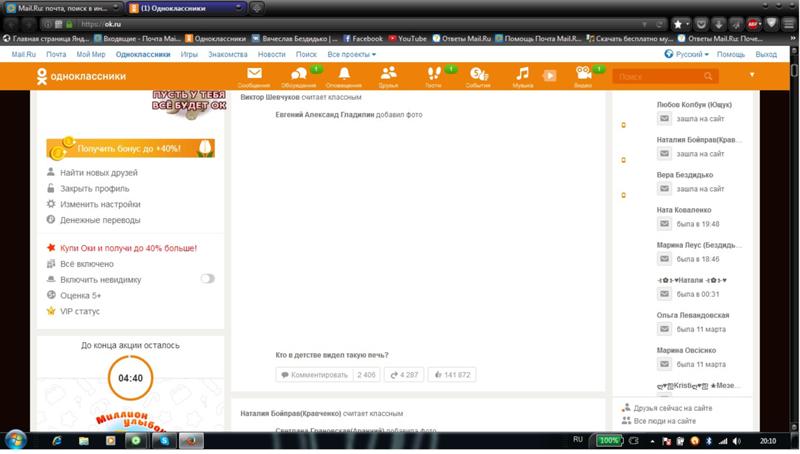Image resolution: width=800 pixels, height=454 pixels.
Task: Open the Гости guests icon
Action: tap(433, 74)
